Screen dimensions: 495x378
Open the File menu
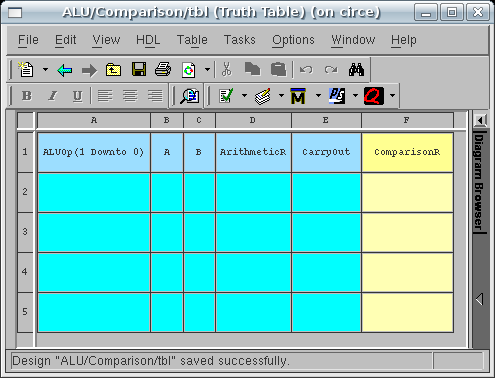[28, 40]
